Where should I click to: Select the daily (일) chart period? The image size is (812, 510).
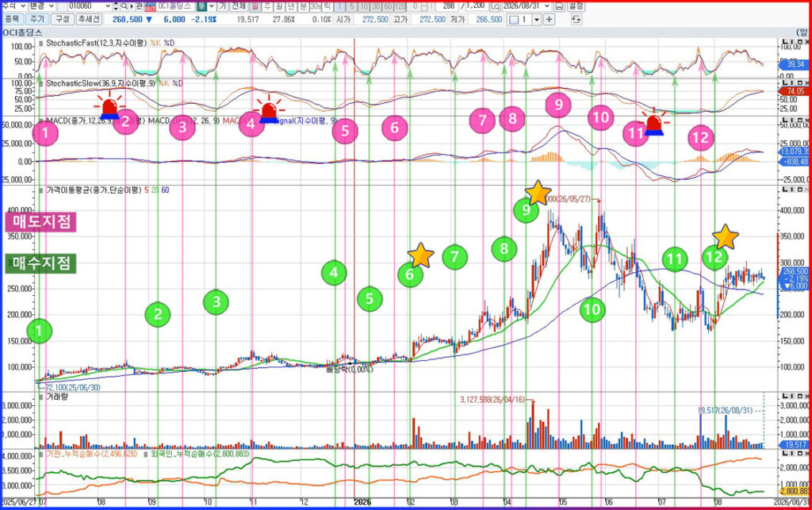255,6
